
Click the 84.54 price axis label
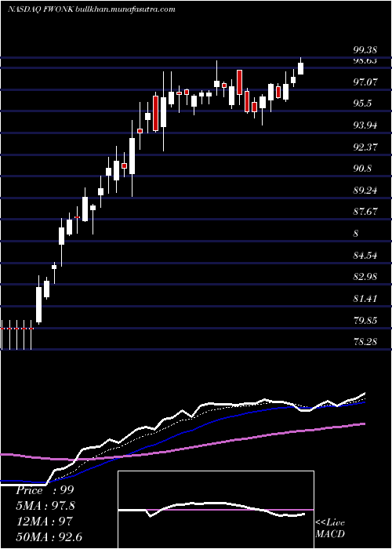[365, 256]
